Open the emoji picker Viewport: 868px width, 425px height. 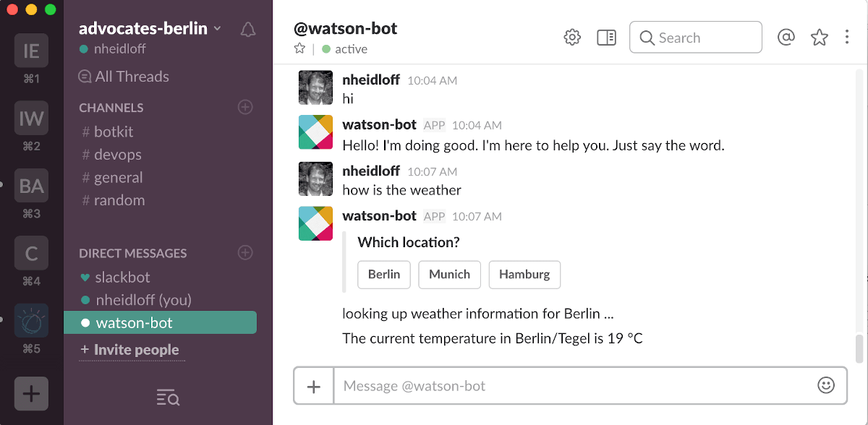[x=825, y=385]
